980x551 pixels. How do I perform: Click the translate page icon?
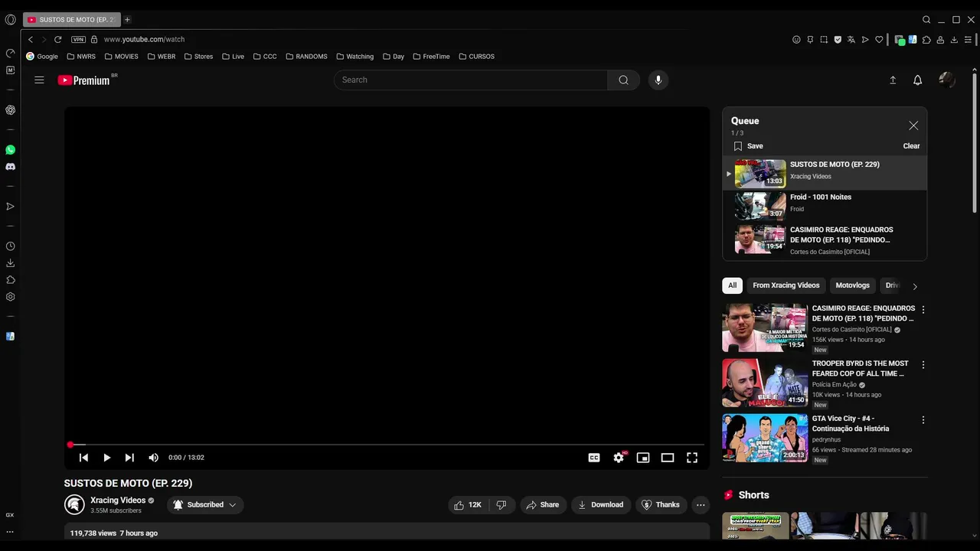pos(851,40)
